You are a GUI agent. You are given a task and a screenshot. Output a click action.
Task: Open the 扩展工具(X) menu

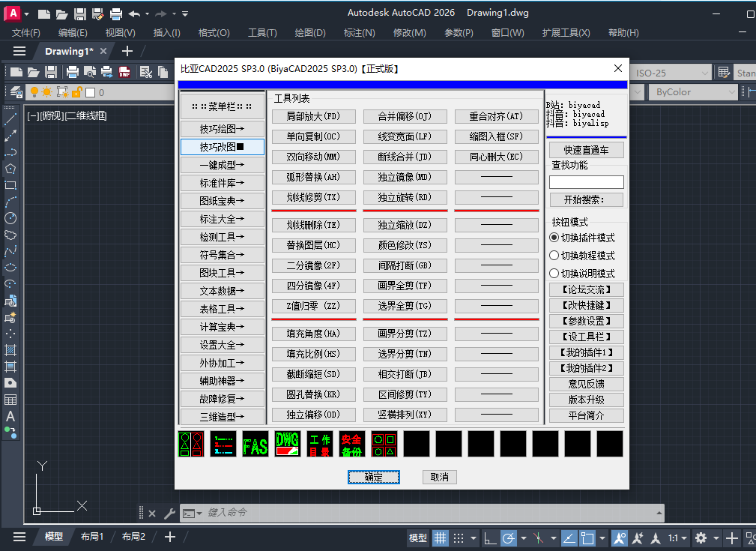(566, 33)
